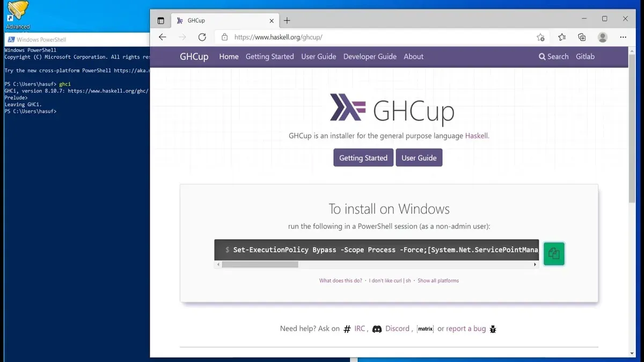Click the browser forward arrow
644x362 pixels.
tap(182, 37)
